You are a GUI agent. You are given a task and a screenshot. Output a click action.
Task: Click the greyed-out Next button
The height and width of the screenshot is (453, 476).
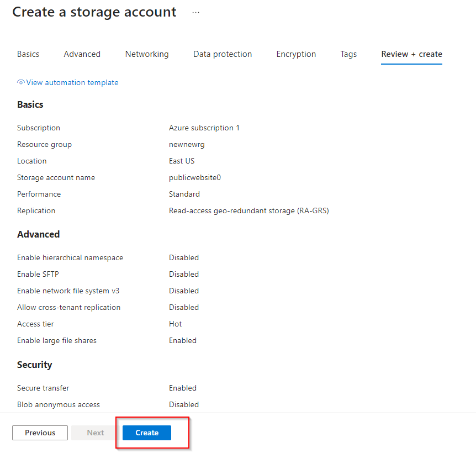tap(95, 433)
